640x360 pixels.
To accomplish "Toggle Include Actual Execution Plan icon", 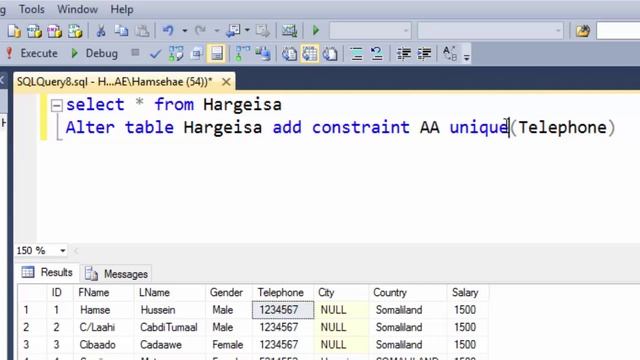I will pos(242,53).
